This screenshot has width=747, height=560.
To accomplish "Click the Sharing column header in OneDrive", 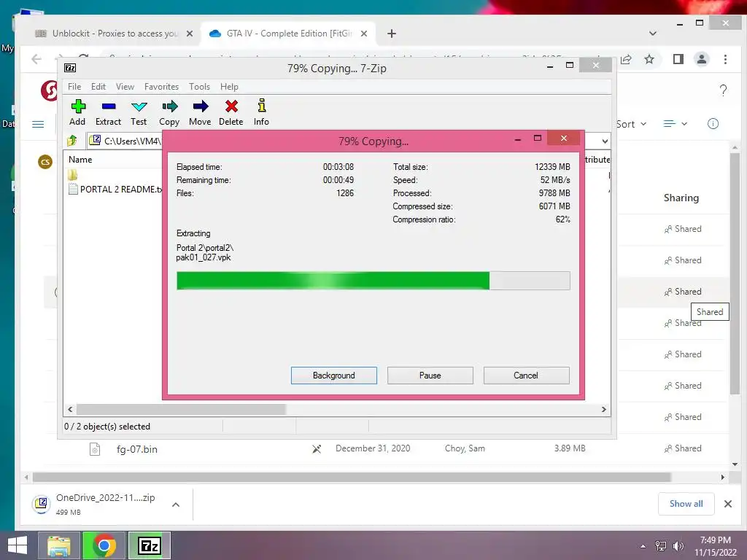I will coord(681,198).
